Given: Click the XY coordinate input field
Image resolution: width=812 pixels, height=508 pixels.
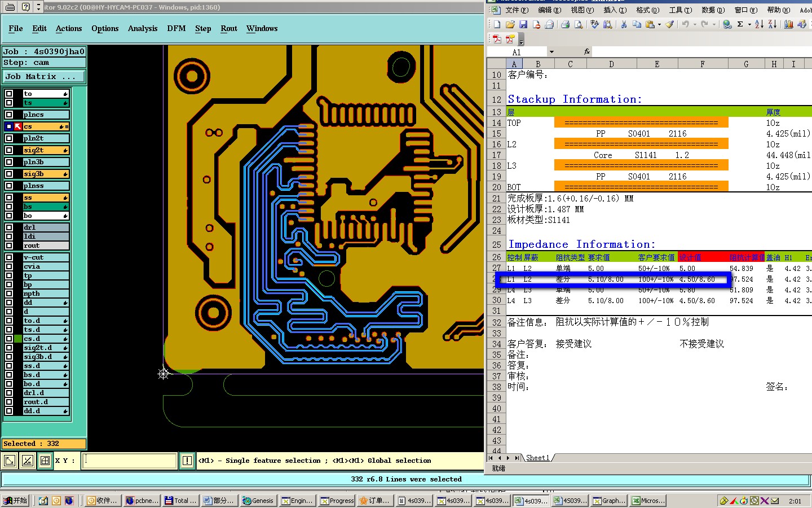Looking at the screenshot, I should (x=130, y=461).
